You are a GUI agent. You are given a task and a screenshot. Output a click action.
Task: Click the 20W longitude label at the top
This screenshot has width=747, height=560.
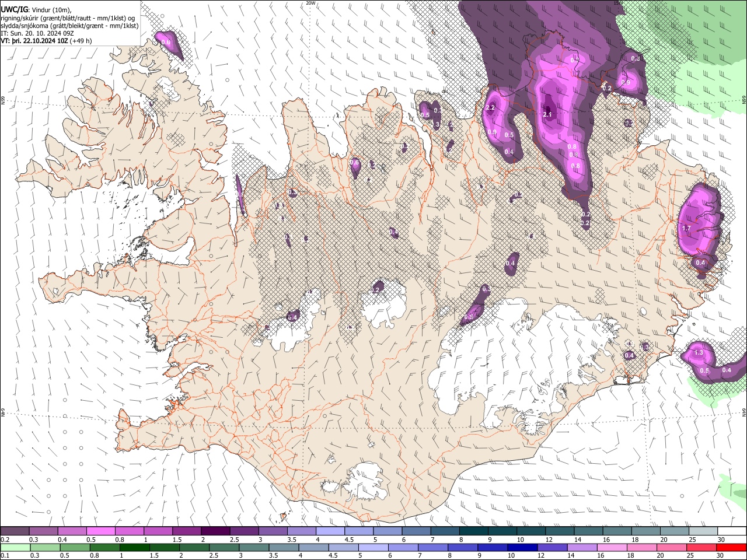pos(311,3)
